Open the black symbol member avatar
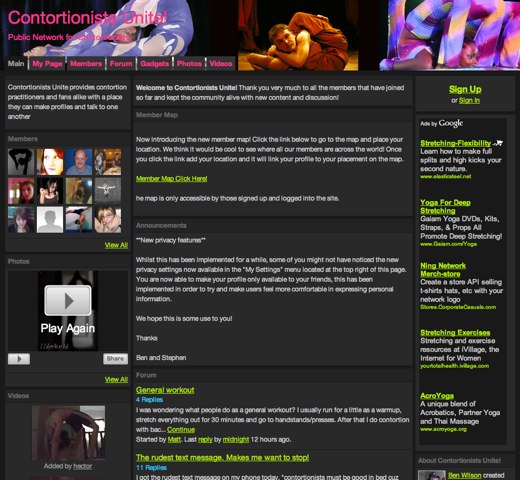This screenshot has width=520, height=480. point(21,162)
